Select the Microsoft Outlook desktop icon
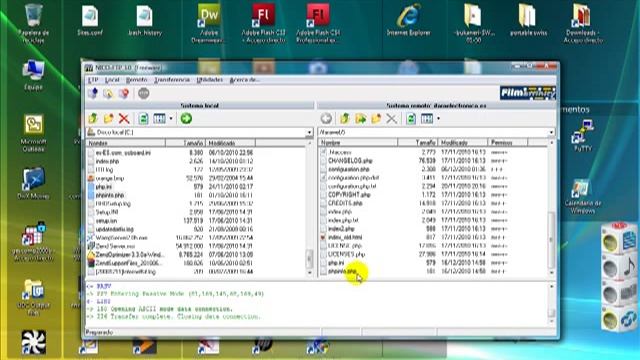The height and width of the screenshot is (360, 640). [x=33, y=133]
